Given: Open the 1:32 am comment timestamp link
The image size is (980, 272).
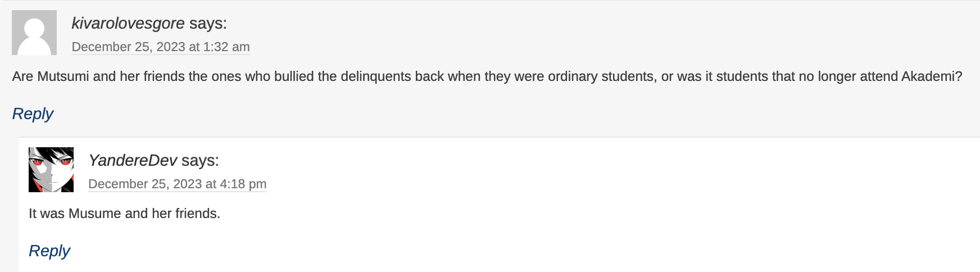Looking at the screenshot, I should click(161, 47).
